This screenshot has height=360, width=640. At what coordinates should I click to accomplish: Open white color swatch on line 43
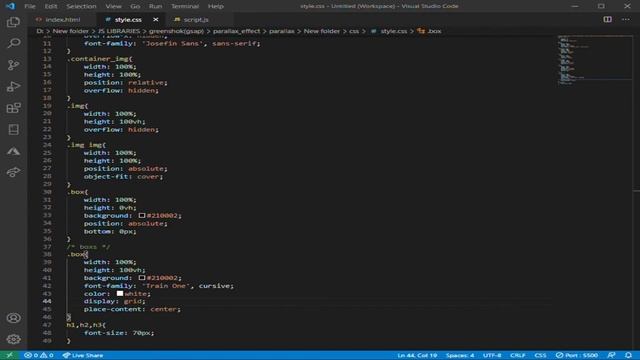[120, 293]
